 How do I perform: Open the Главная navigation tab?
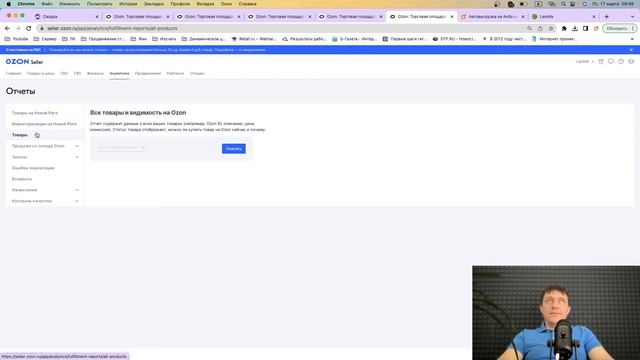click(13, 73)
